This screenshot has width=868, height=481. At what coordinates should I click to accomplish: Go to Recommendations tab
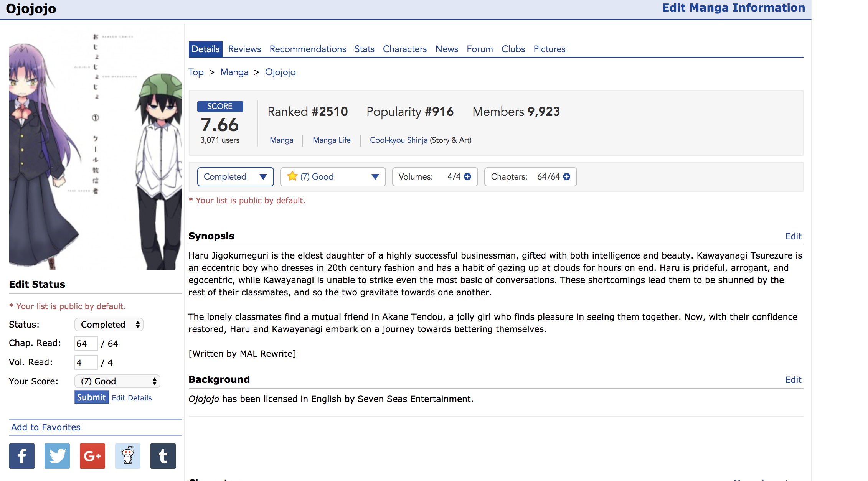[307, 49]
